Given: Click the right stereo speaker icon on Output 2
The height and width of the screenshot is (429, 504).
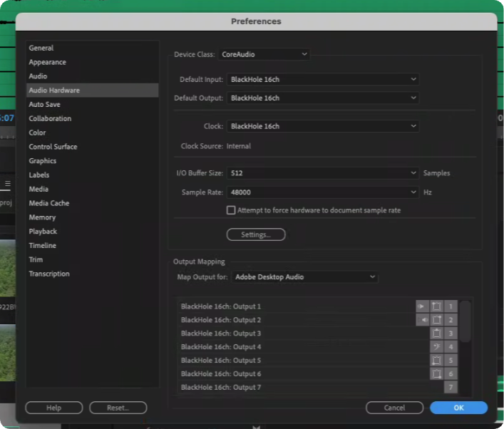Looking at the screenshot, I should (422, 320).
